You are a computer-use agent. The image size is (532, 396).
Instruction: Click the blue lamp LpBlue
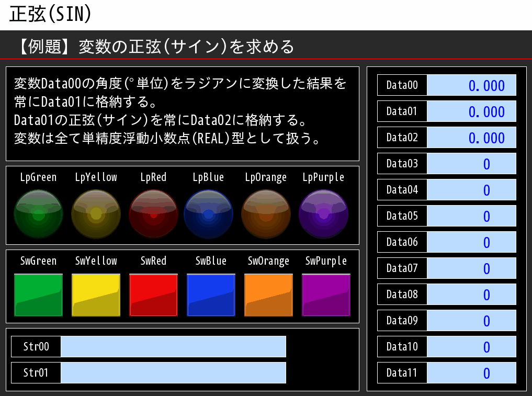[x=208, y=214]
